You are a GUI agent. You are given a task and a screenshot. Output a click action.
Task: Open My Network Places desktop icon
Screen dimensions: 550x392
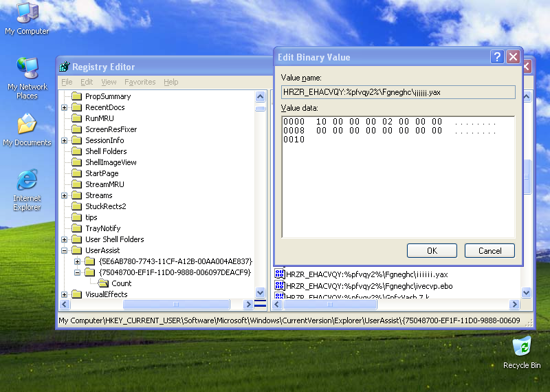[x=27, y=78]
